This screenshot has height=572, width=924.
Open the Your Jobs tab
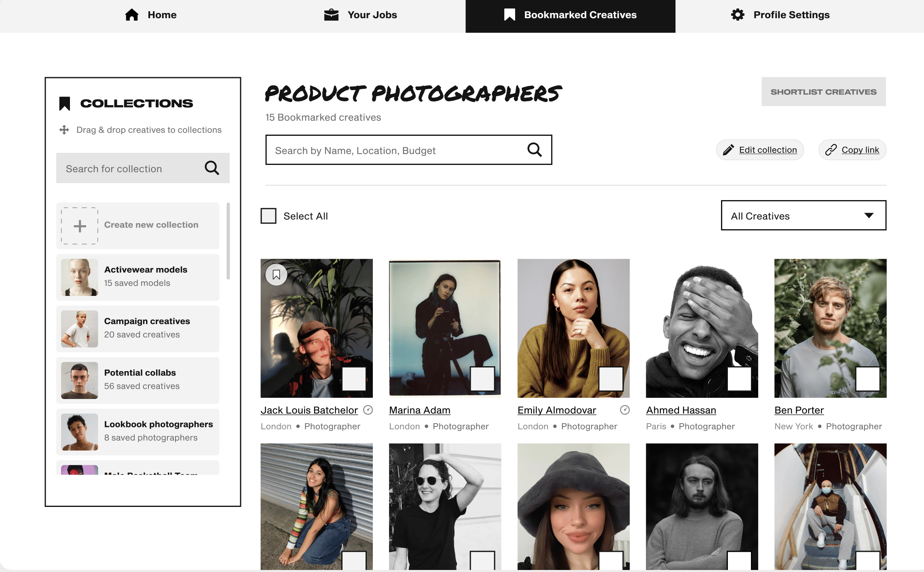361,15
